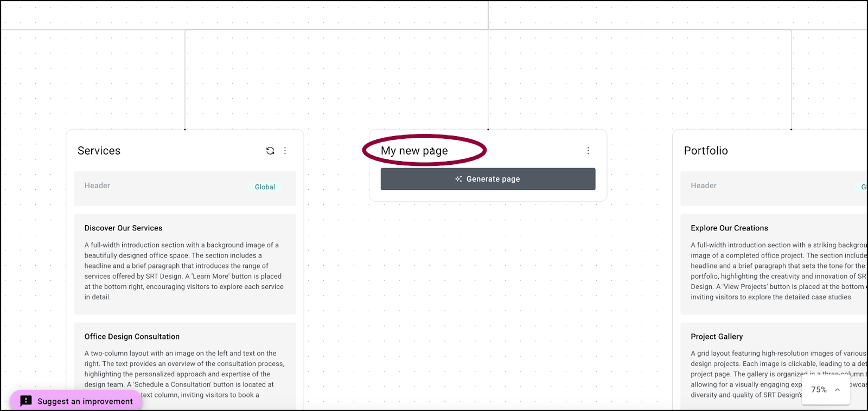Select the Services Header section block
The width and height of the screenshot is (868, 411).
[185, 189]
